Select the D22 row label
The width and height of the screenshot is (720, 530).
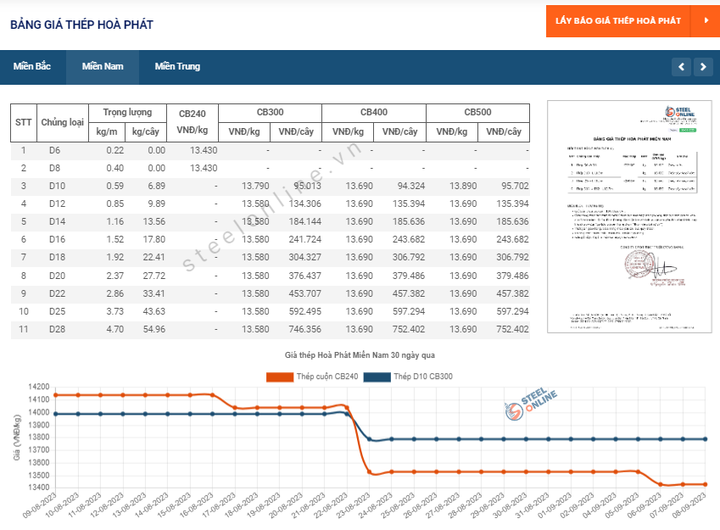57,294
